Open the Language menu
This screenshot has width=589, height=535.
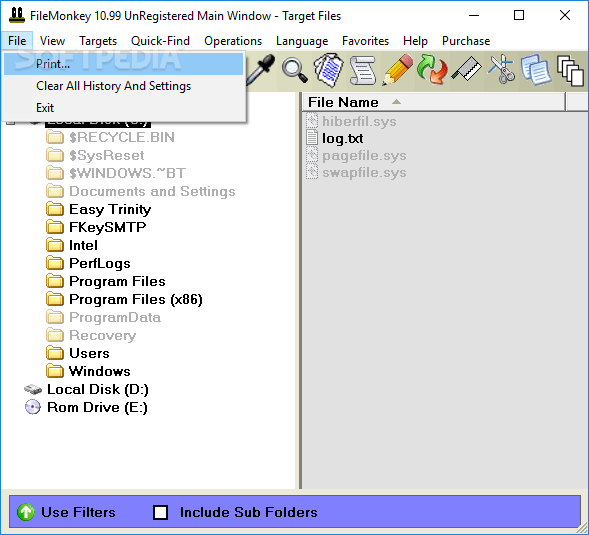point(302,41)
